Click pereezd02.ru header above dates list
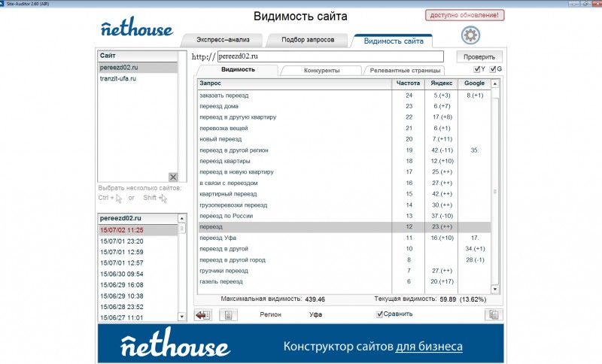602x364 pixels. coord(138,219)
